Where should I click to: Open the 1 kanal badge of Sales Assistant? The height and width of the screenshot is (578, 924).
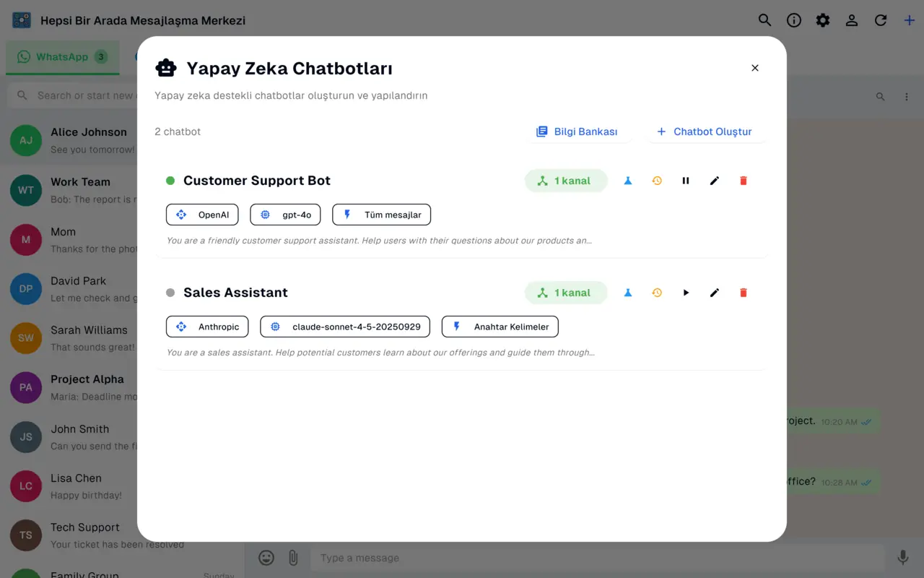tap(566, 293)
